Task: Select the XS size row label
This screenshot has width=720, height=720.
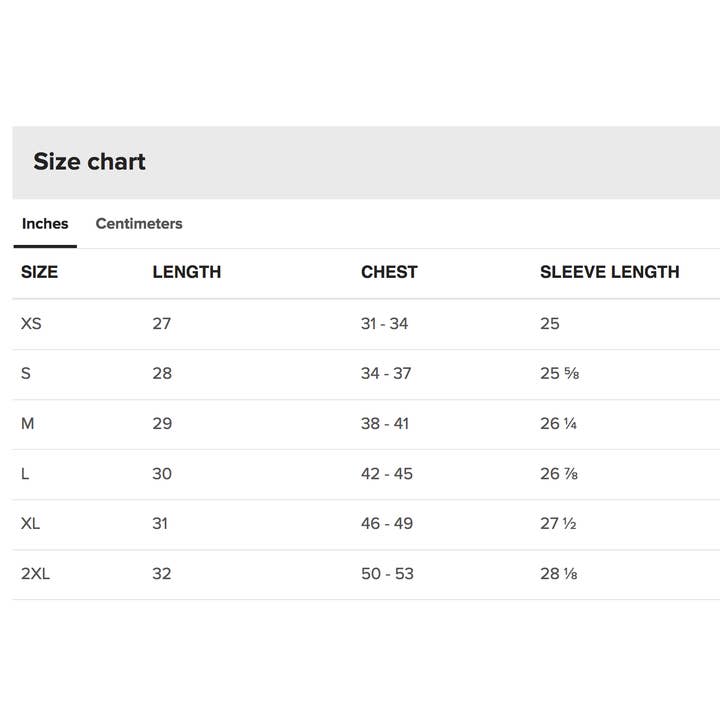Action: pos(31,324)
